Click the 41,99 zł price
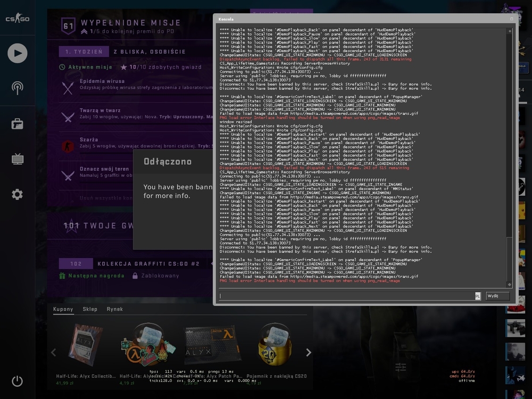Viewport: 532px width, 399px height. pos(65,384)
